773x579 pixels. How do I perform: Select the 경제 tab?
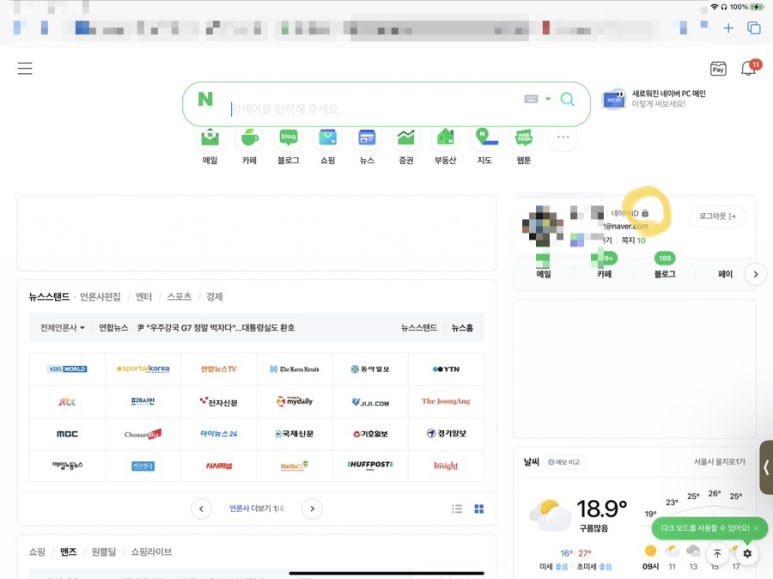tap(214, 296)
